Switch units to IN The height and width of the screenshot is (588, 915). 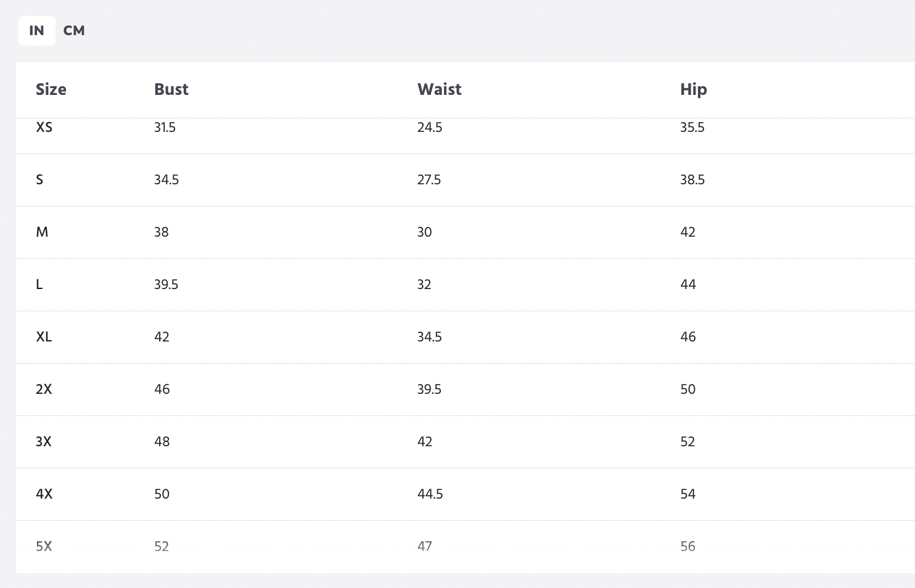pyautogui.click(x=36, y=31)
